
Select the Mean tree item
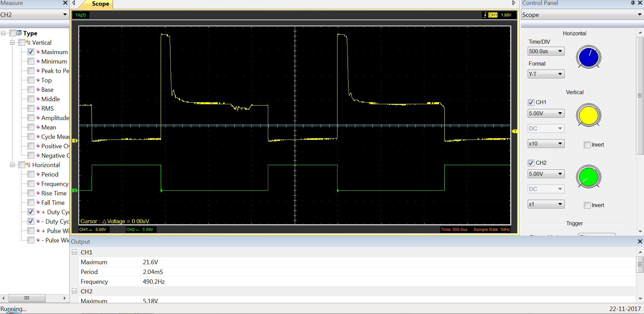pos(49,127)
